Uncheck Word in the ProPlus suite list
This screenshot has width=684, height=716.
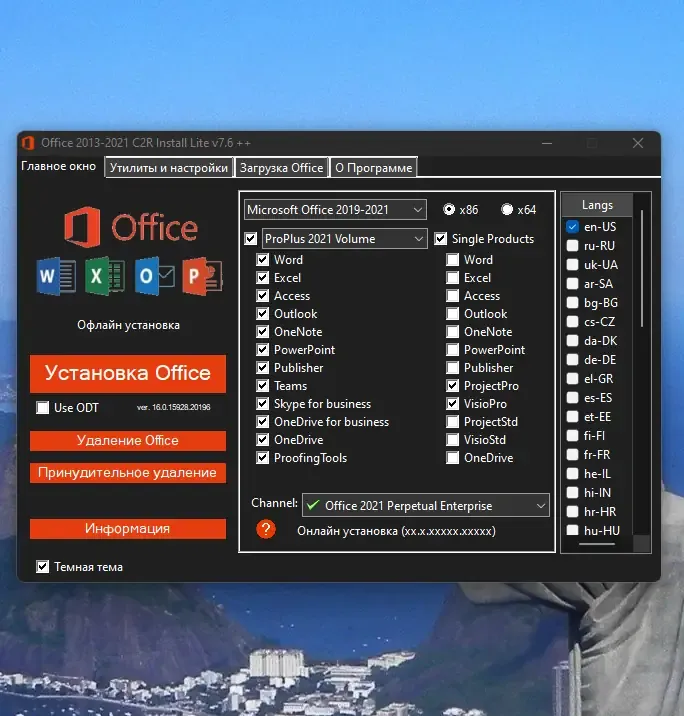pos(263,260)
